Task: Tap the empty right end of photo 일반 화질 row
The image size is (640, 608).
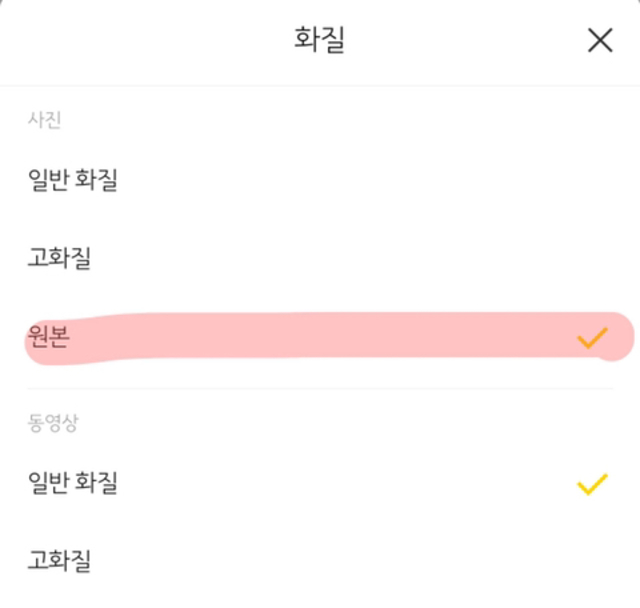Action: [x=592, y=181]
